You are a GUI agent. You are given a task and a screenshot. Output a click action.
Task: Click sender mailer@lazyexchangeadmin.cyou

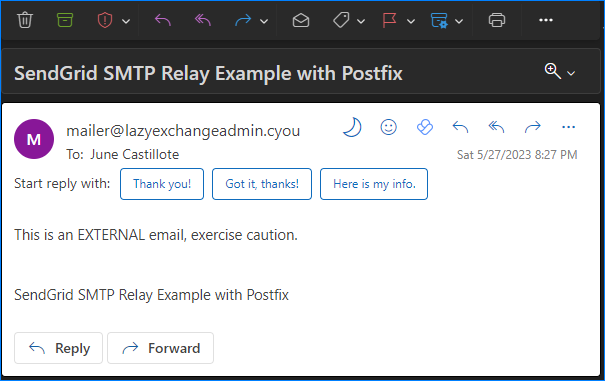click(x=183, y=131)
